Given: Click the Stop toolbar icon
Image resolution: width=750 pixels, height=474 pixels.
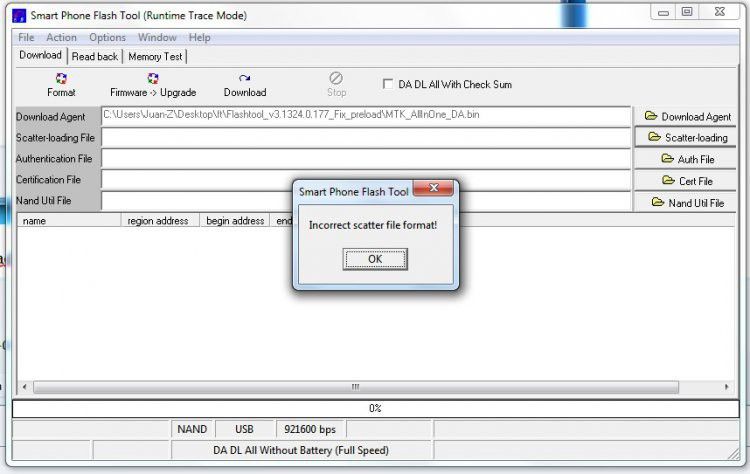Looking at the screenshot, I should pyautogui.click(x=336, y=78).
